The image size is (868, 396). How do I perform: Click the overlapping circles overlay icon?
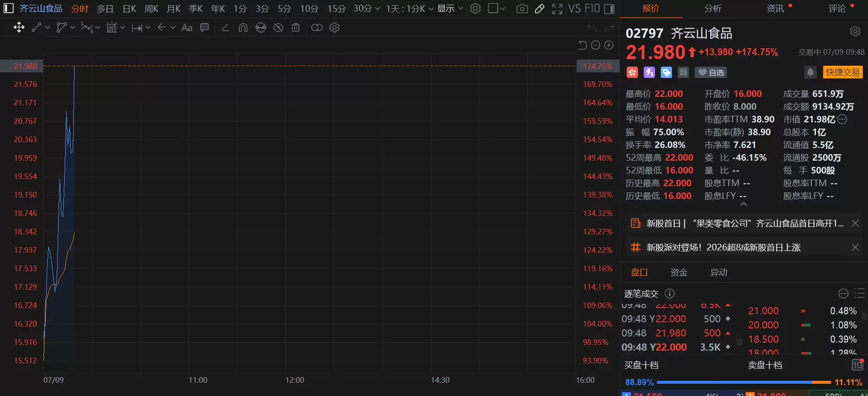[317, 27]
